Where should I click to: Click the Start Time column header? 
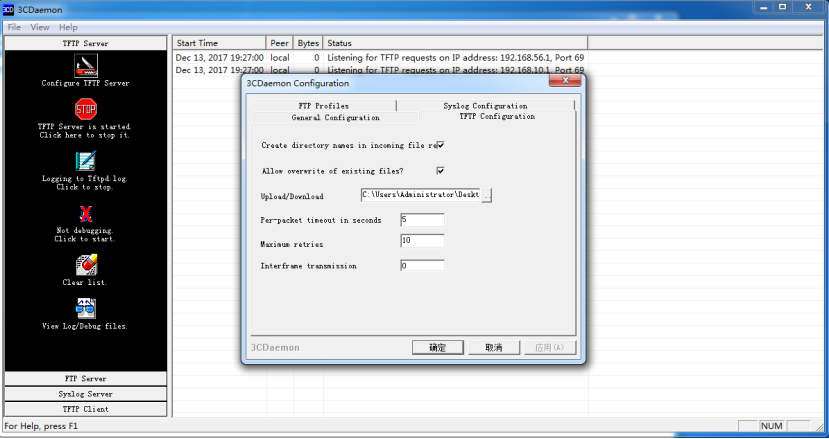click(219, 43)
